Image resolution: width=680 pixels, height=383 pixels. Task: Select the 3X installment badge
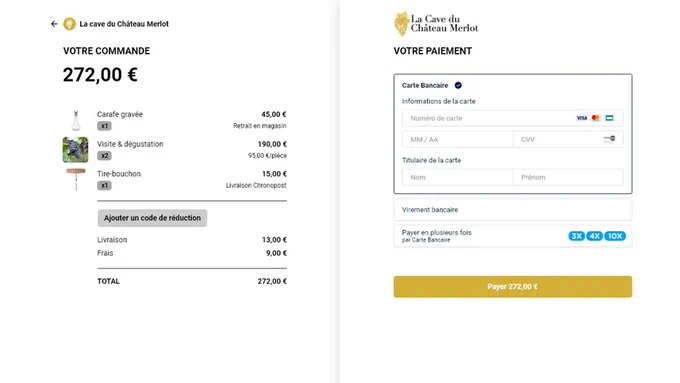click(576, 236)
